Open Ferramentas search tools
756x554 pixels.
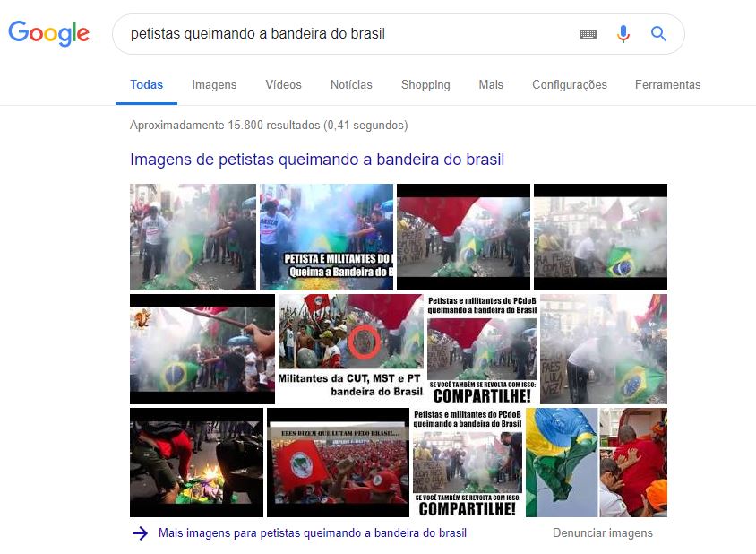point(667,84)
